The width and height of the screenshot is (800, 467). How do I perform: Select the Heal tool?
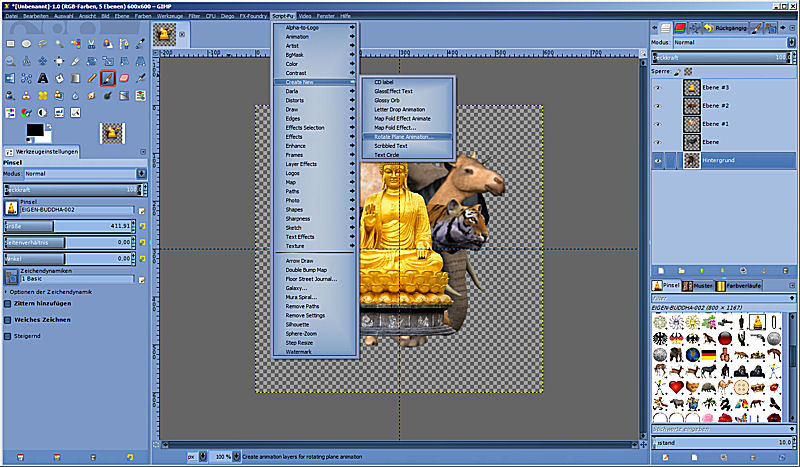43,95
